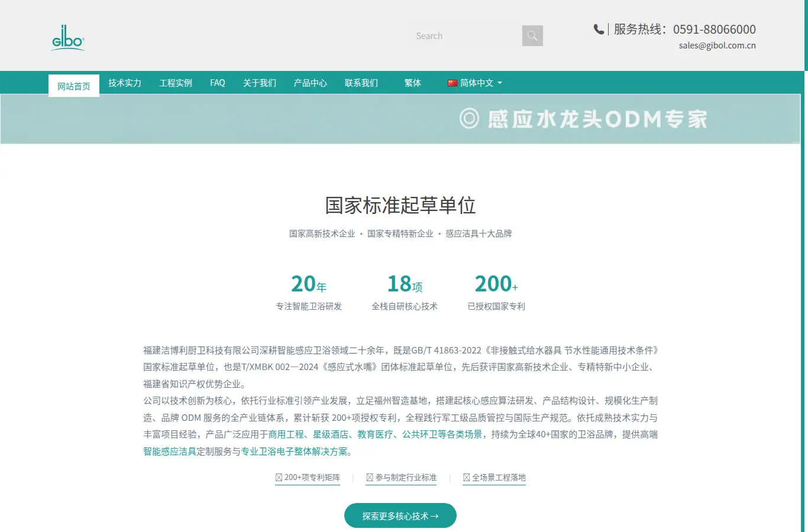Screen dimensions: 808x532
Task: Click the 参与制定行业标准 link
Action: click(402, 478)
